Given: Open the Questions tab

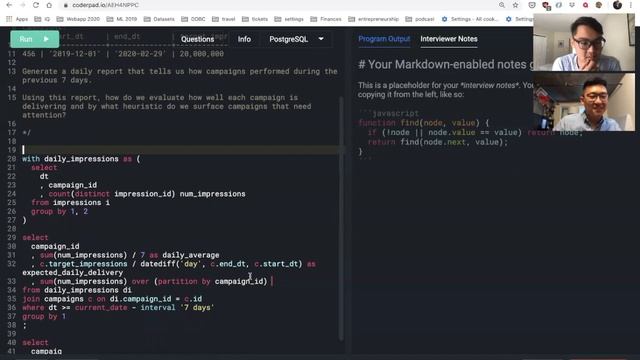Looking at the screenshot, I should [198, 39].
